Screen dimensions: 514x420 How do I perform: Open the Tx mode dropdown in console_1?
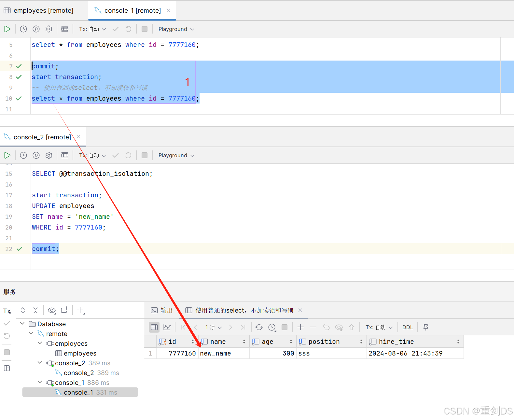tap(92, 29)
